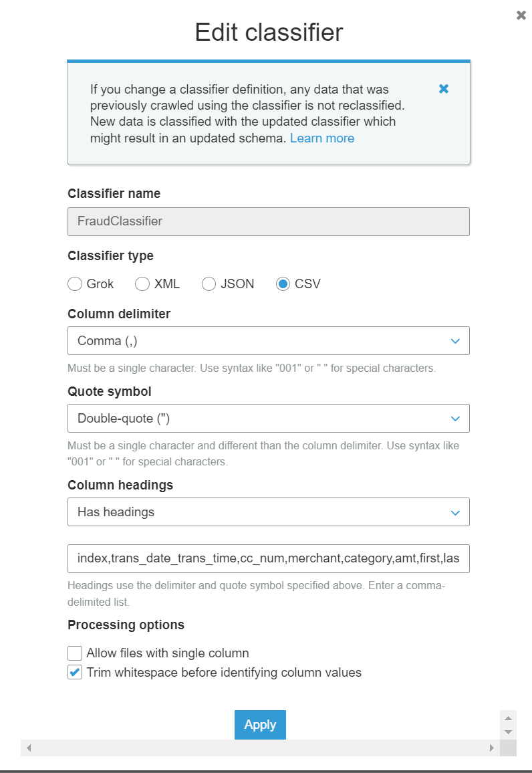Dismiss the blue info notice
This screenshot has height=773, width=532.
point(444,89)
